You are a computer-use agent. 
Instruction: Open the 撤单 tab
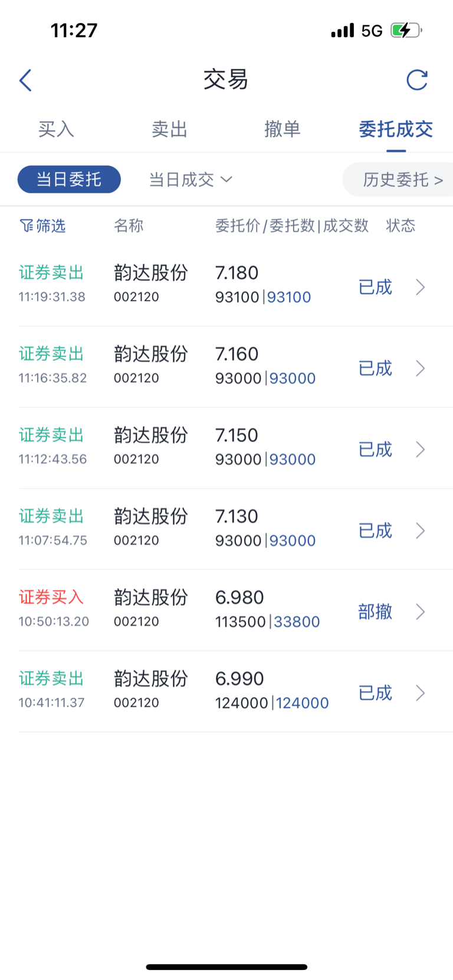click(283, 129)
